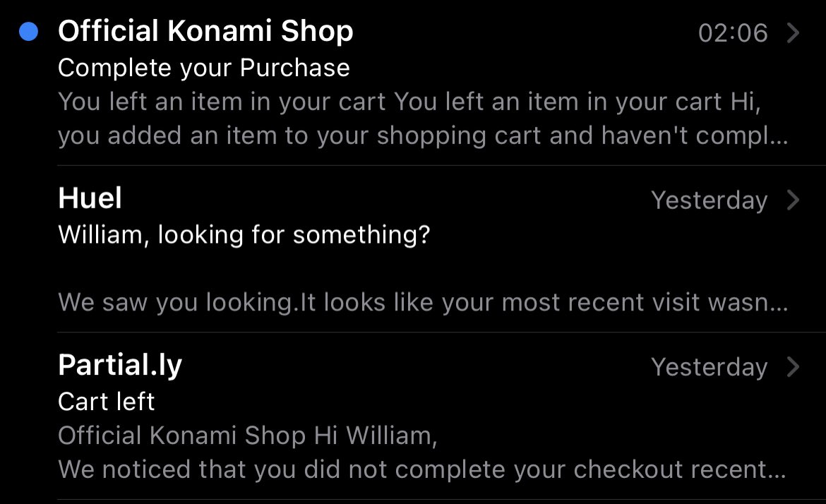Click the "Complete your Purchase" subject line
This screenshot has width=826, height=504.
tap(203, 68)
